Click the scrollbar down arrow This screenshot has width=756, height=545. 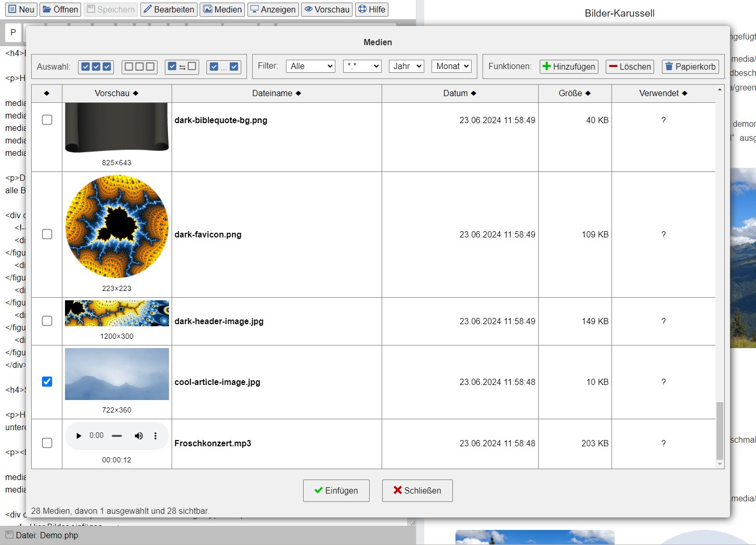click(720, 464)
